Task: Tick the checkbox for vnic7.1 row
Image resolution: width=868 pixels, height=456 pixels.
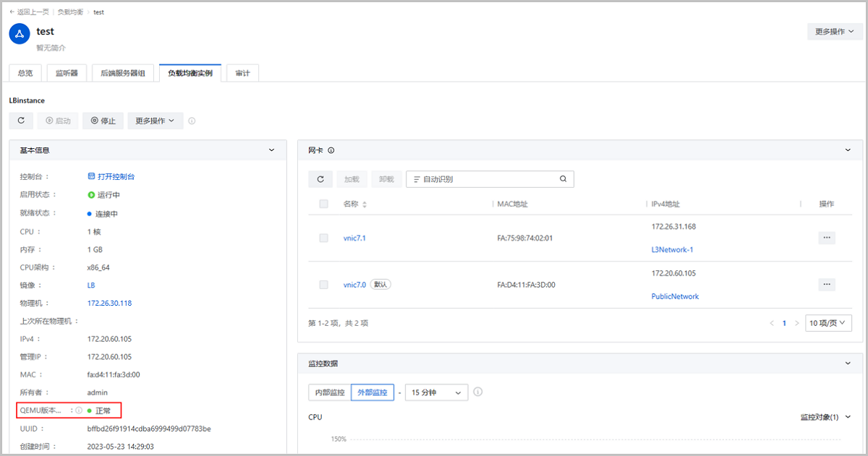Action: (323, 238)
